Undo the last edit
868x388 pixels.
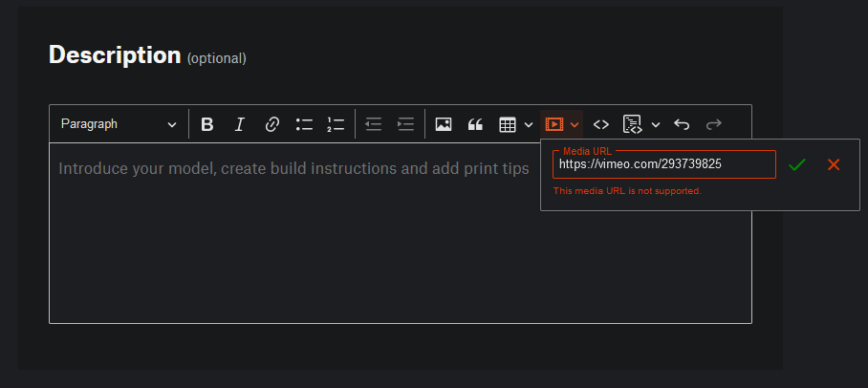click(x=682, y=124)
